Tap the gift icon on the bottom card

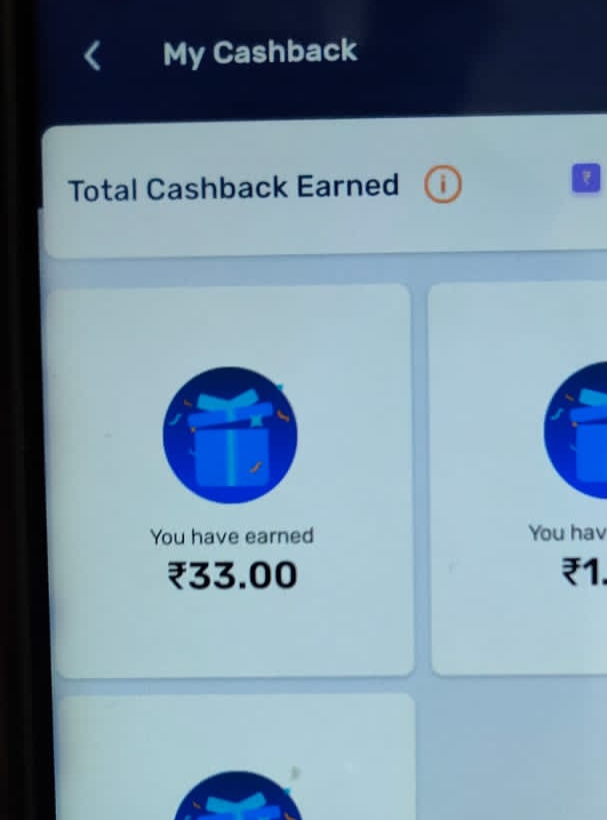click(x=238, y=795)
